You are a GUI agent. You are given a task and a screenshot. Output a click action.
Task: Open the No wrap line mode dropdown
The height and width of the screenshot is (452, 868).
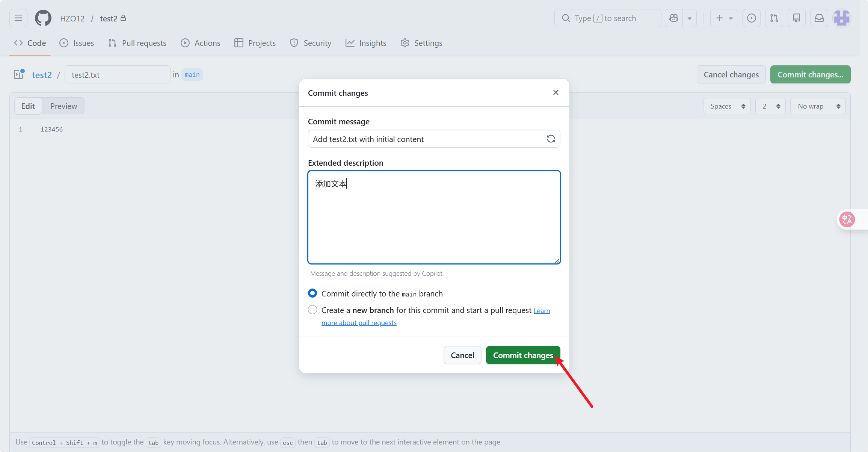(x=818, y=106)
